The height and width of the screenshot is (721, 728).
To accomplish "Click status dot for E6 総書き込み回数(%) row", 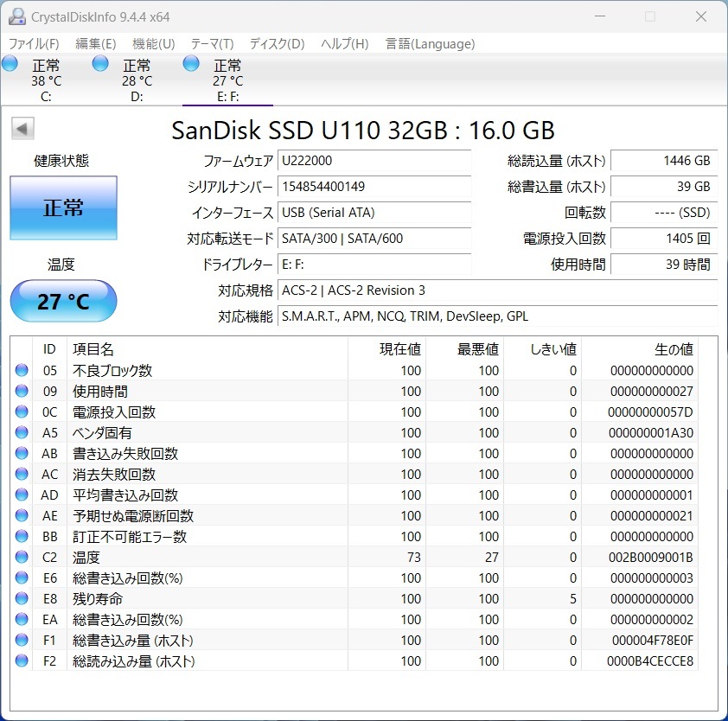I will [x=22, y=577].
